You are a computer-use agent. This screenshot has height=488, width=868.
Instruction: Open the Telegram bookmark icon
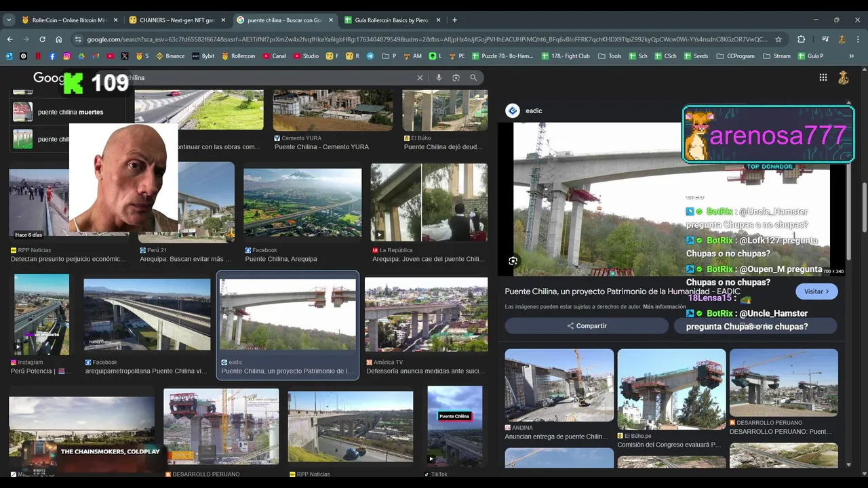[370, 56]
